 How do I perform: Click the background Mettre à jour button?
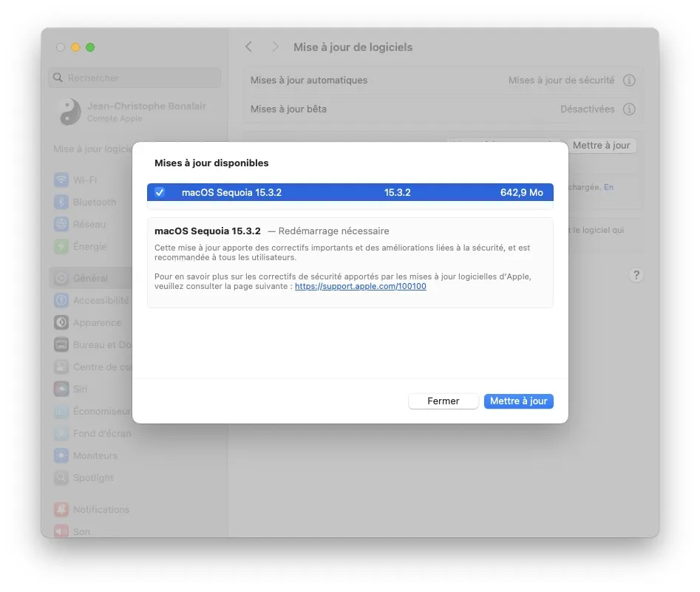click(x=601, y=146)
